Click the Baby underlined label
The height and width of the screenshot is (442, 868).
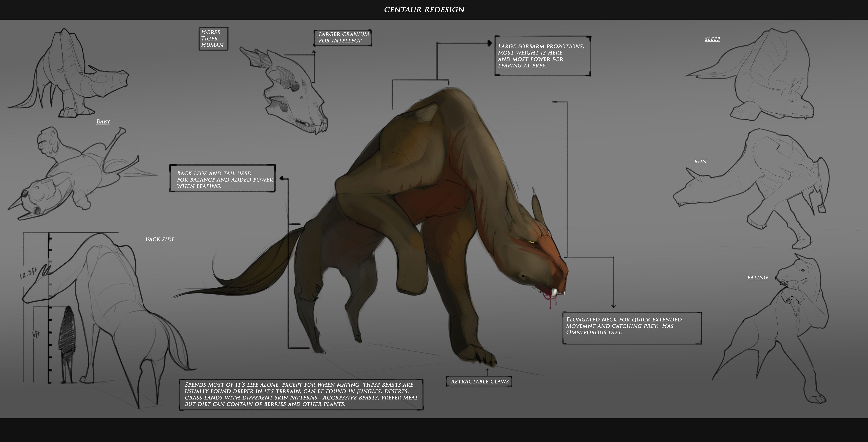(103, 121)
